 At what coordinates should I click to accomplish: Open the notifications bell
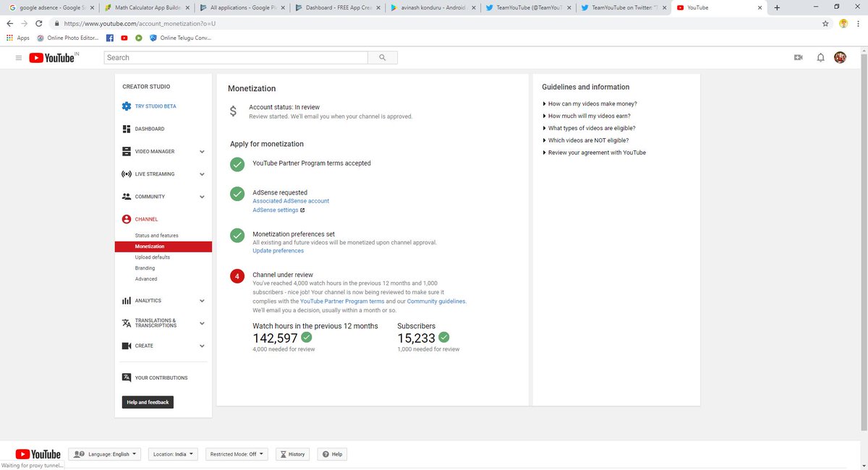click(x=820, y=58)
